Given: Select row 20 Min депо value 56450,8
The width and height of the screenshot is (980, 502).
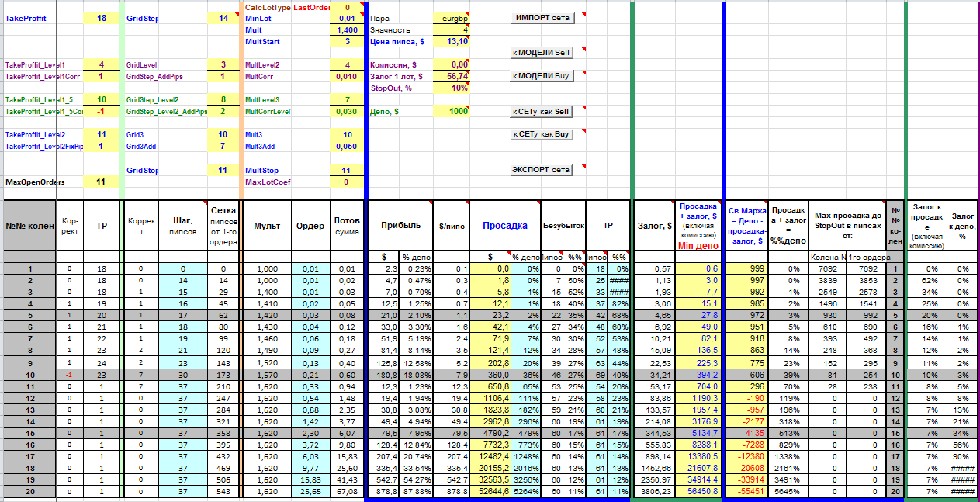Looking at the screenshot, I should tap(699, 491).
